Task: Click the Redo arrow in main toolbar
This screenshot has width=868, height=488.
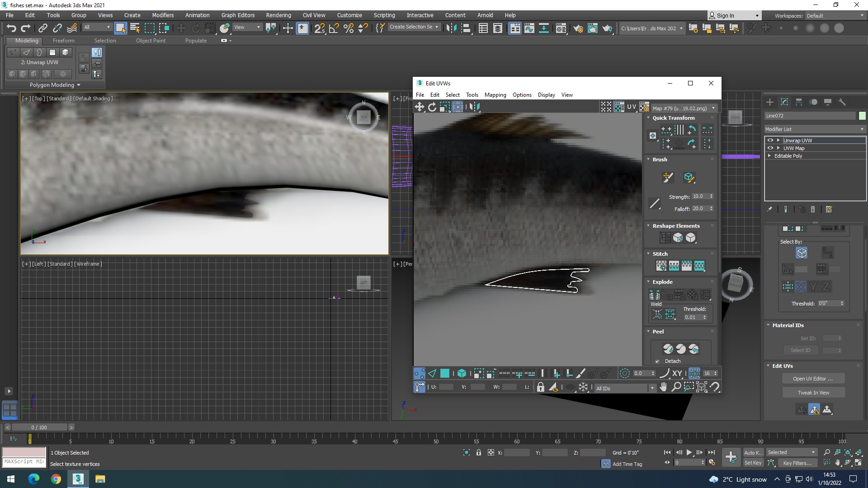Action: coord(26,28)
